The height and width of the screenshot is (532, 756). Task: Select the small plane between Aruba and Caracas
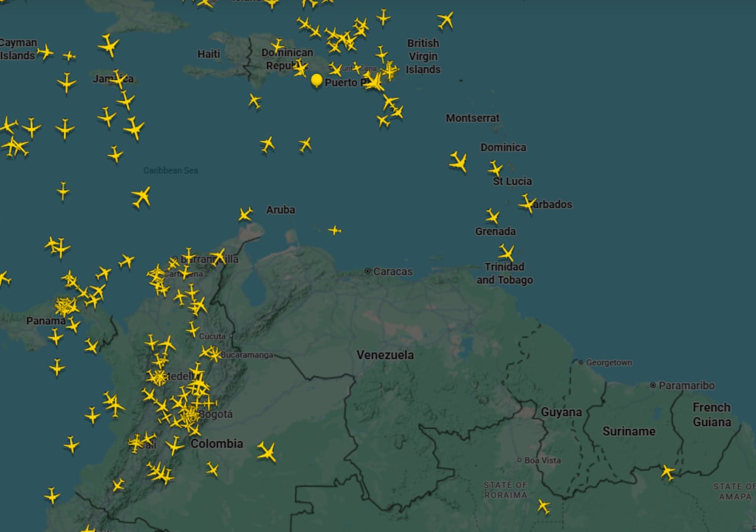(335, 230)
